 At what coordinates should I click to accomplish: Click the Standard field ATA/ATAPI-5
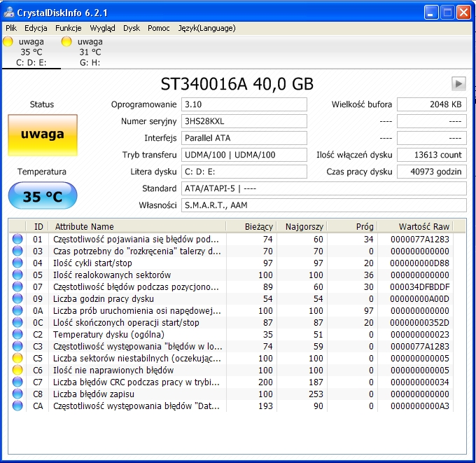(x=324, y=188)
